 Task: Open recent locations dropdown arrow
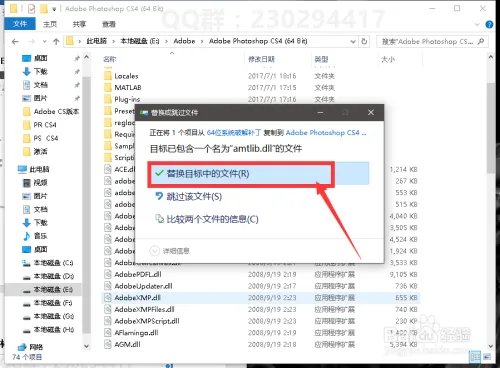[x=44, y=41]
